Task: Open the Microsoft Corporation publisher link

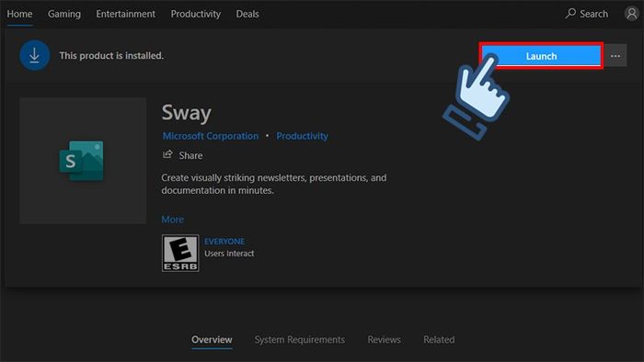Action: coord(211,136)
